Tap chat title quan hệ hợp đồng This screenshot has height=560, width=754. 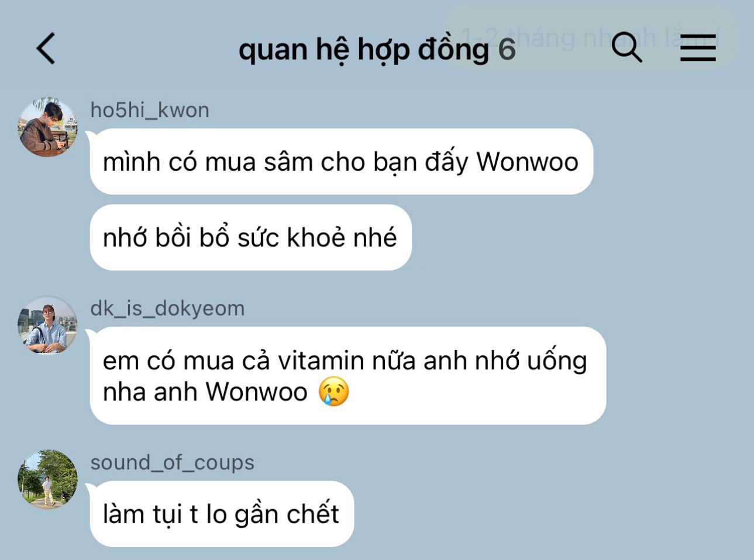(x=363, y=50)
